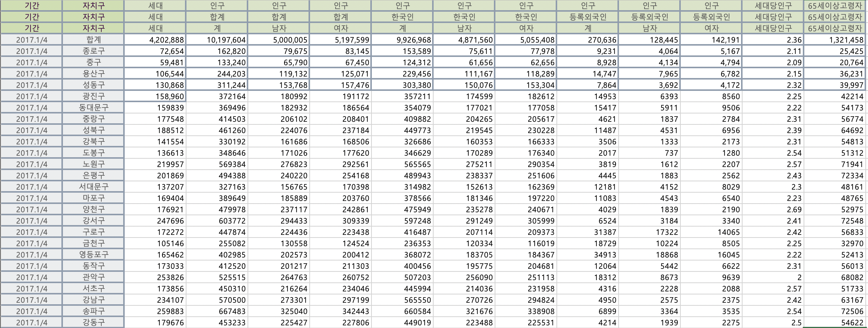This screenshot has width=868, height=328.
Task: Select 성동구 population total 311,244
Action: pyautogui.click(x=217, y=85)
